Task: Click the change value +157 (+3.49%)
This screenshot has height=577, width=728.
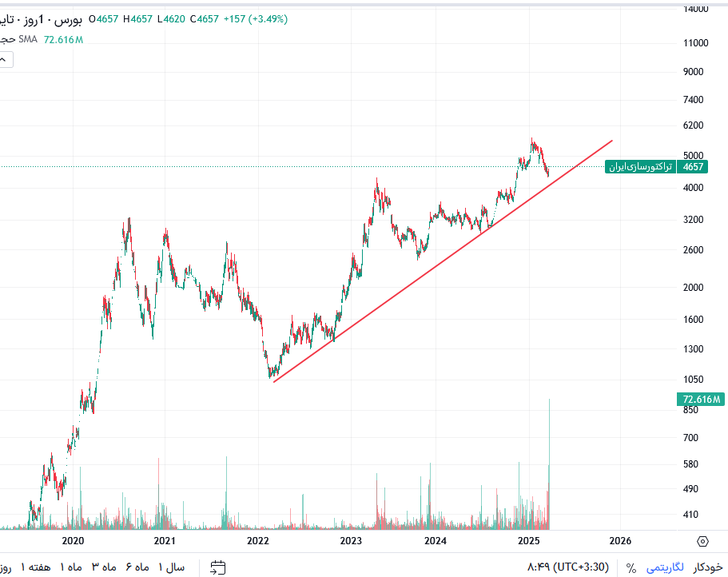Action: (256, 19)
